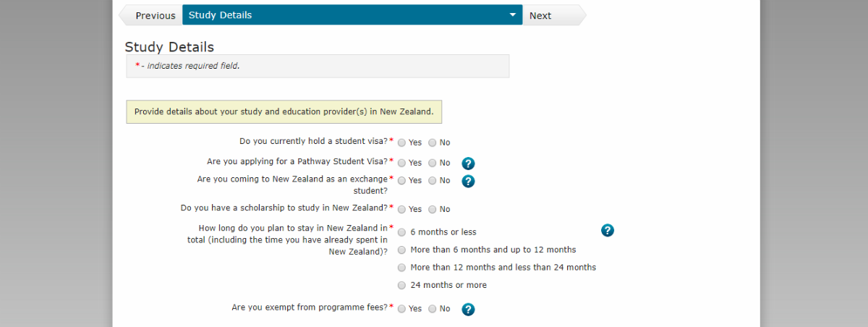
Task: Pick More than 12 and less than 24 months
Action: click(x=402, y=267)
